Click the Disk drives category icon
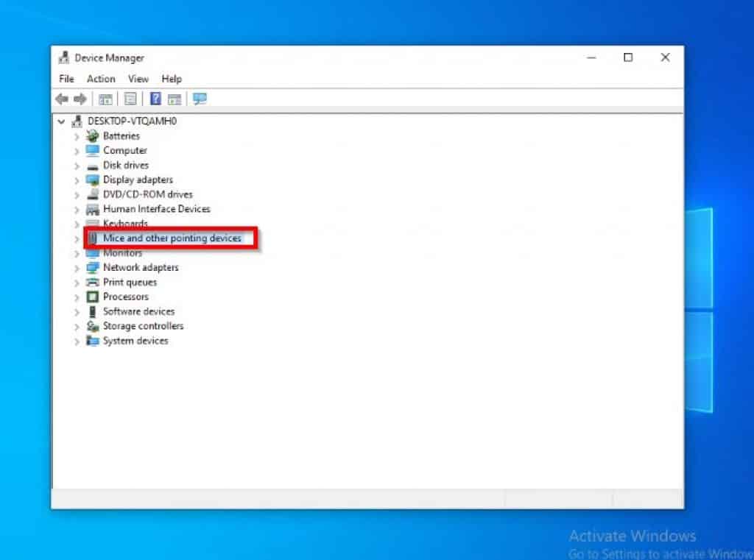Image resolution: width=754 pixels, height=560 pixels. tap(92, 166)
